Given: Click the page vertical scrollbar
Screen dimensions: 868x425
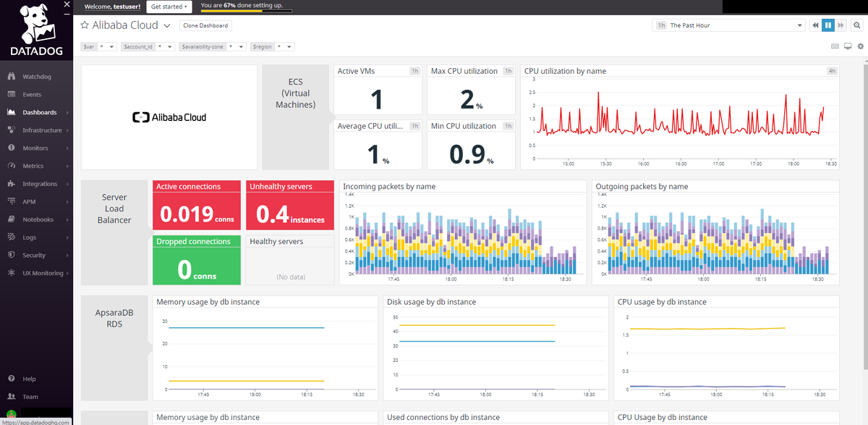Looking at the screenshot, I should click(865, 217).
